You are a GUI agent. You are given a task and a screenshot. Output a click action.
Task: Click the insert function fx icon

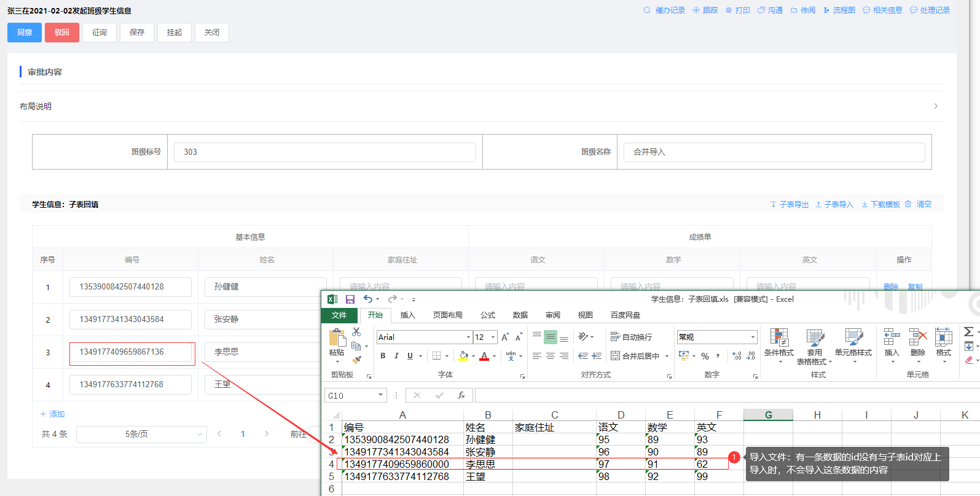point(461,395)
